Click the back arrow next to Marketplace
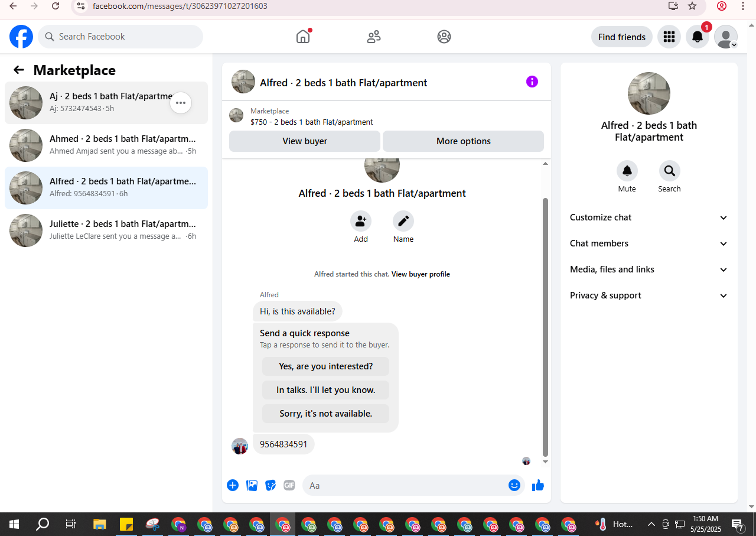 pyautogui.click(x=19, y=70)
